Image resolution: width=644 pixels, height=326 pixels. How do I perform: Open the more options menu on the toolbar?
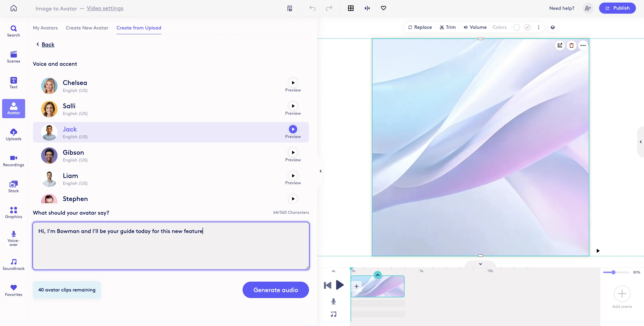tap(539, 27)
